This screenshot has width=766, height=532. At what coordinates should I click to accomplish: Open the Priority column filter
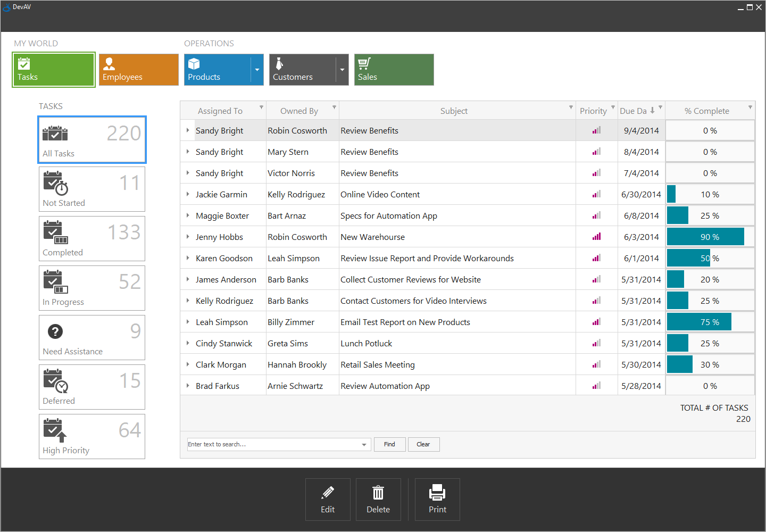(613, 108)
